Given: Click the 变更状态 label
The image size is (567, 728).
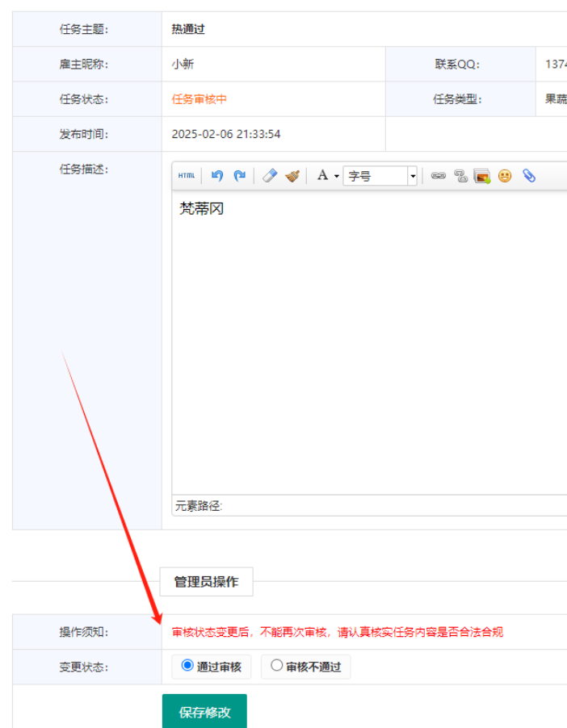Looking at the screenshot, I should pyautogui.click(x=84, y=667).
